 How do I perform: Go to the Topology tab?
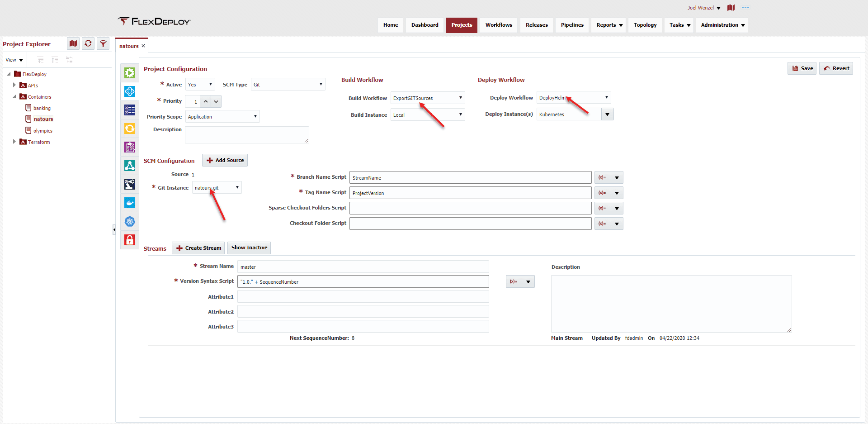point(645,25)
